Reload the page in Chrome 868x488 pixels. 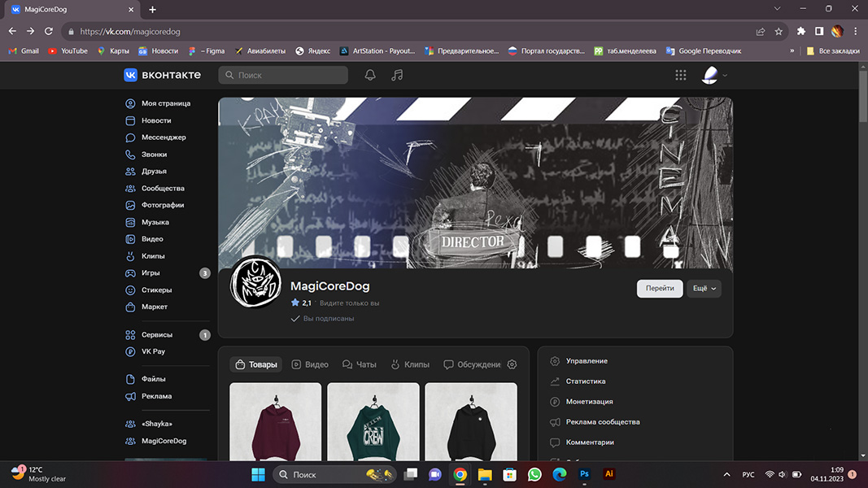click(49, 32)
